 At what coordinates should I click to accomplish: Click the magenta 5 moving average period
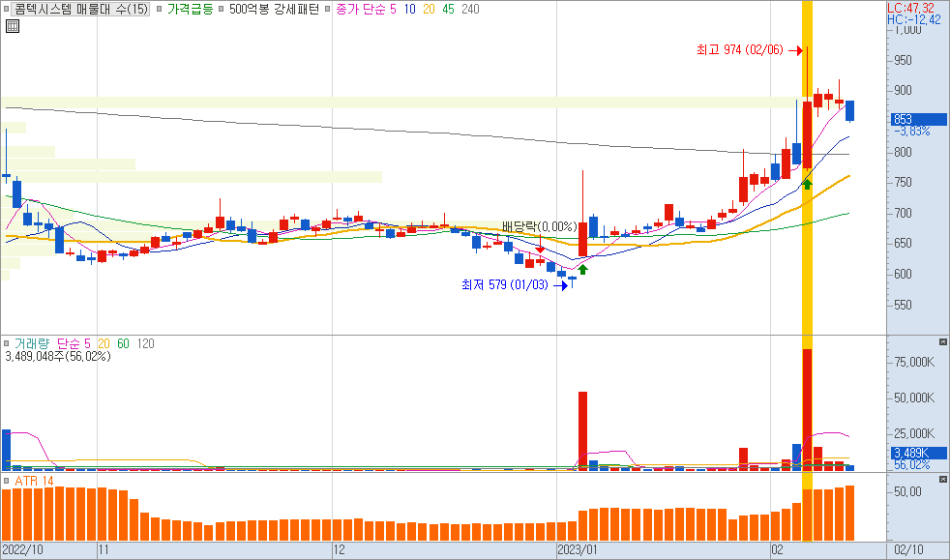point(393,9)
